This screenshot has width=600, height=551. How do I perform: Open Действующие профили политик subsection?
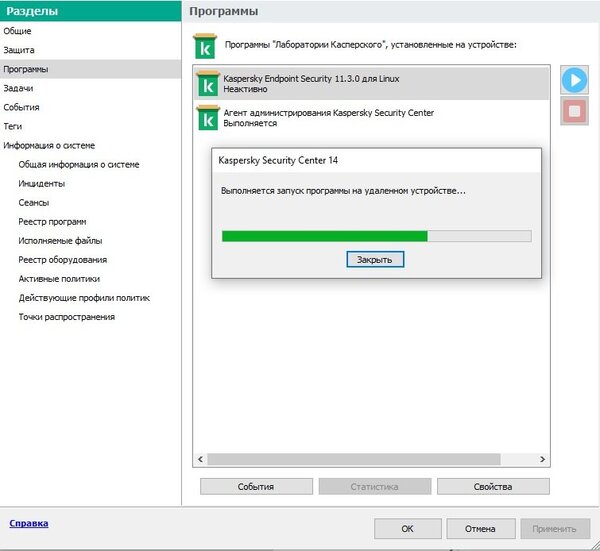pyautogui.click(x=84, y=298)
